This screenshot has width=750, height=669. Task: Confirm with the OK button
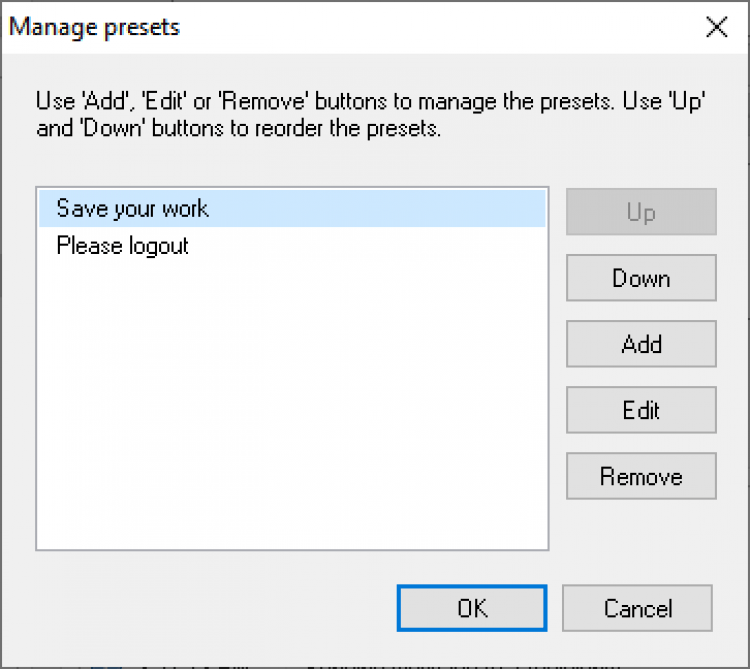tap(472, 608)
